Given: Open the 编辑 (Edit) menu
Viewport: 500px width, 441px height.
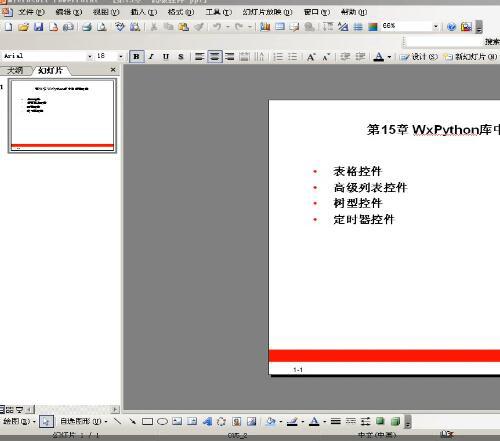Looking at the screenshot, I should 69,12.
